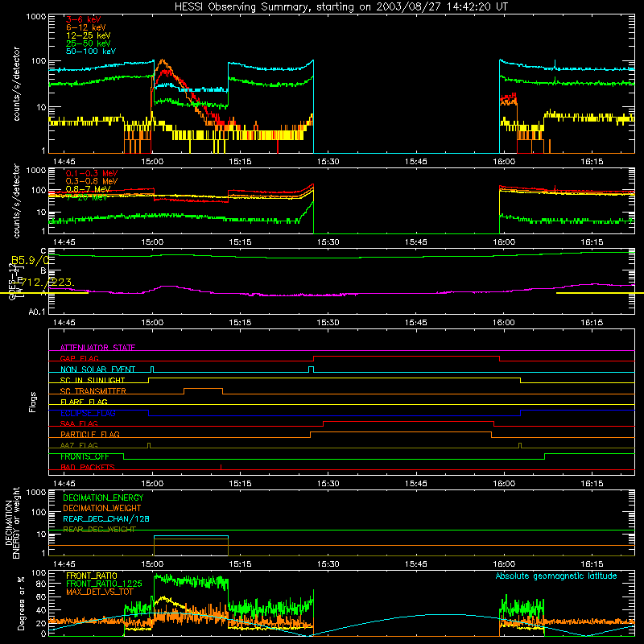The width and height of the screenshot is (644, 644).
Task: Click the FLARE_FLAG label
Action: [84, 402]
